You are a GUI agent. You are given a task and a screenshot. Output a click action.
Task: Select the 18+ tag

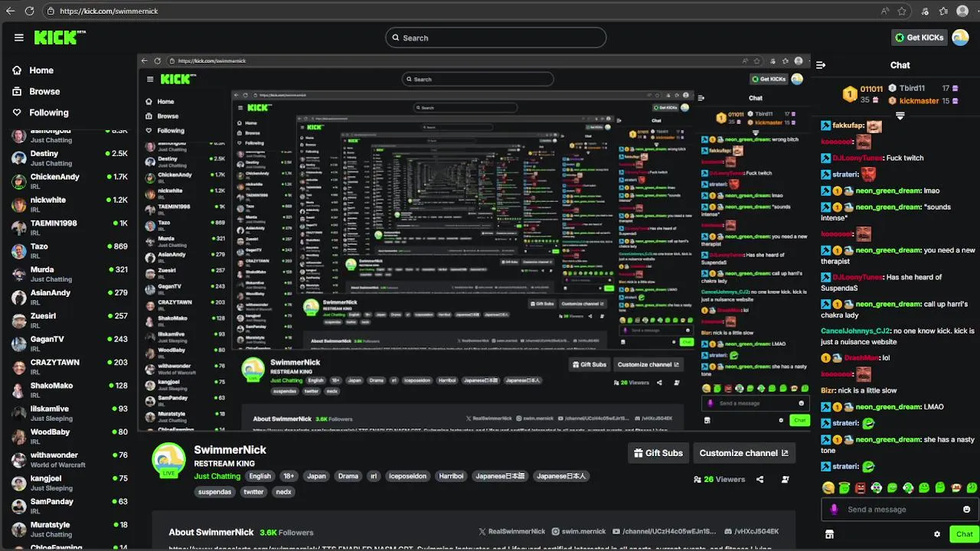(x=289, y=476)
